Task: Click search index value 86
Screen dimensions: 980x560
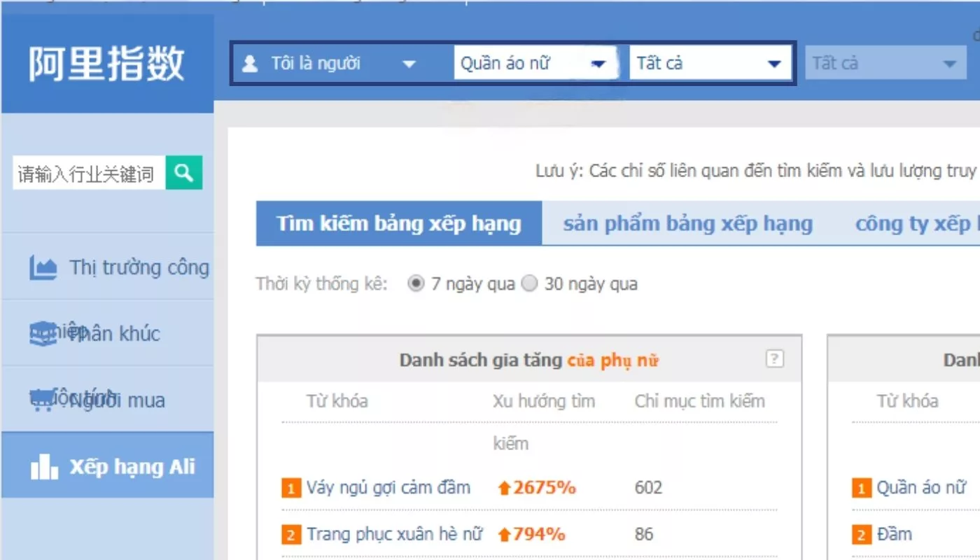Action: [x=644, y=535]
